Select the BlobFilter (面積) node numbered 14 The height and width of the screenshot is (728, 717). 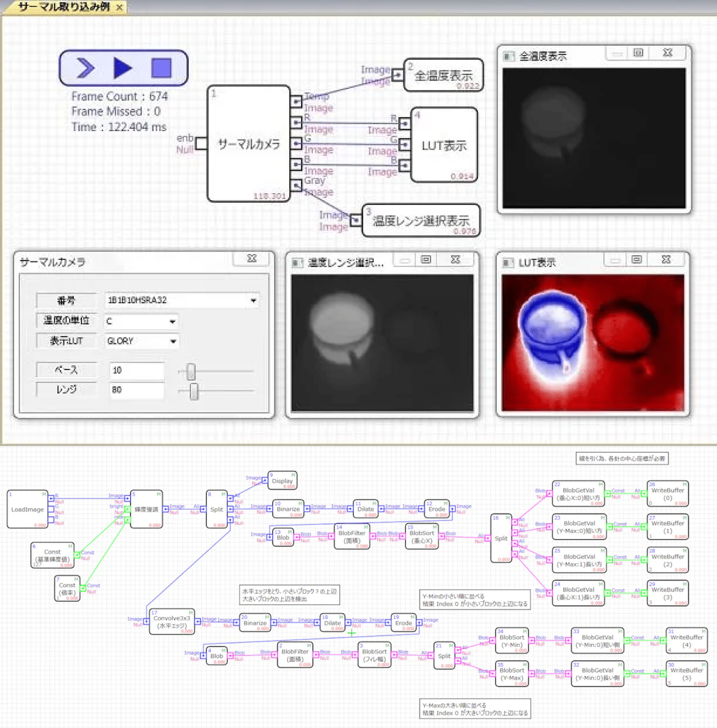click(x=352, y=537)
